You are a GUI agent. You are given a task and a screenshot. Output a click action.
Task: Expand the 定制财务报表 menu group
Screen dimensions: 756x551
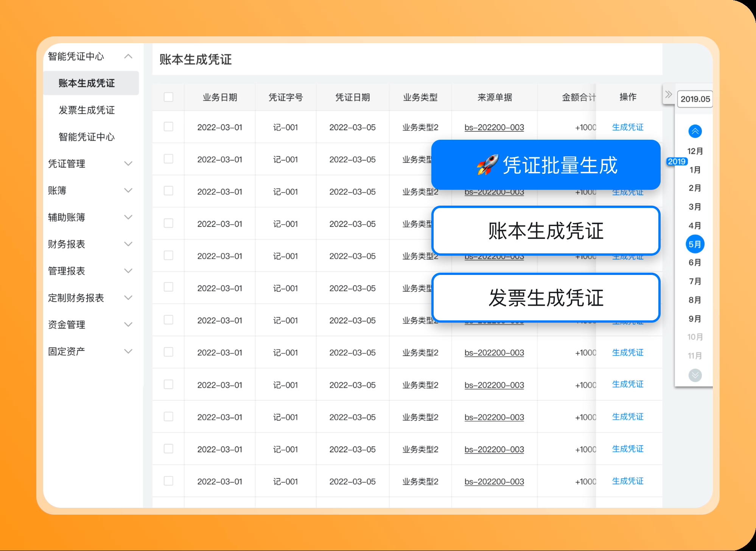coord(128,298)
